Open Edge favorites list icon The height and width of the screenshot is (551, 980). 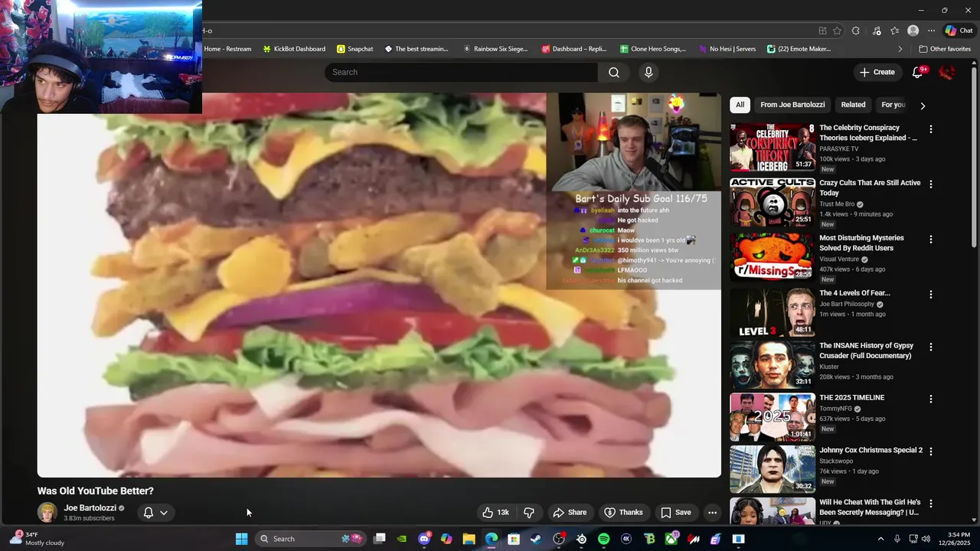coord(894,31)
